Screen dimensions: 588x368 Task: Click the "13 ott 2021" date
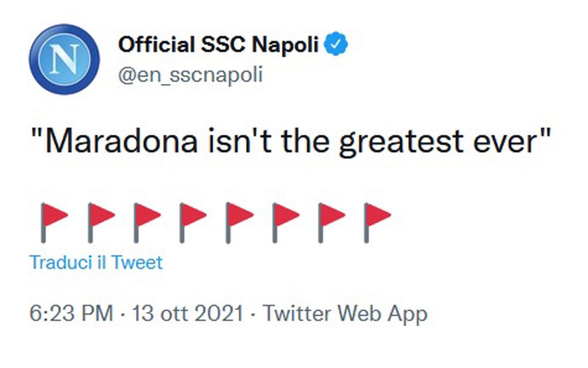188,314
